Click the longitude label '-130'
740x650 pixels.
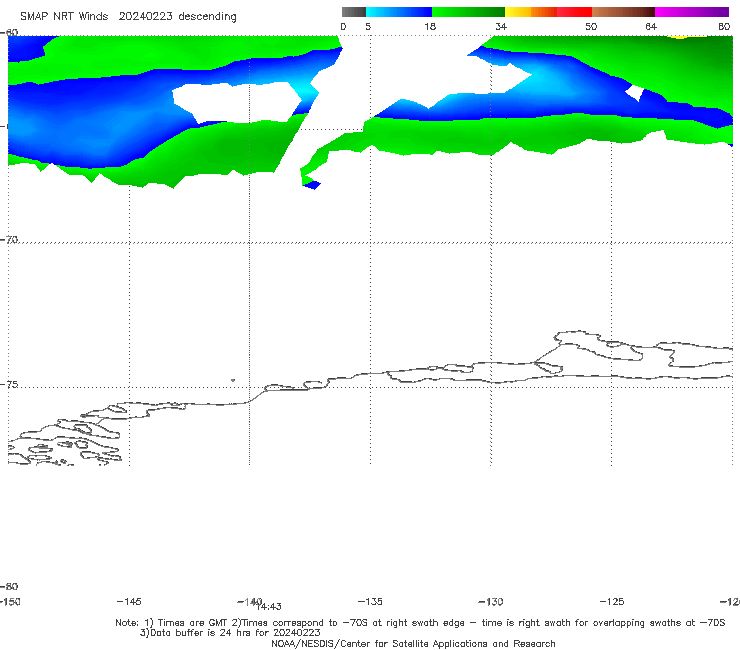click(x=491, y=601)
